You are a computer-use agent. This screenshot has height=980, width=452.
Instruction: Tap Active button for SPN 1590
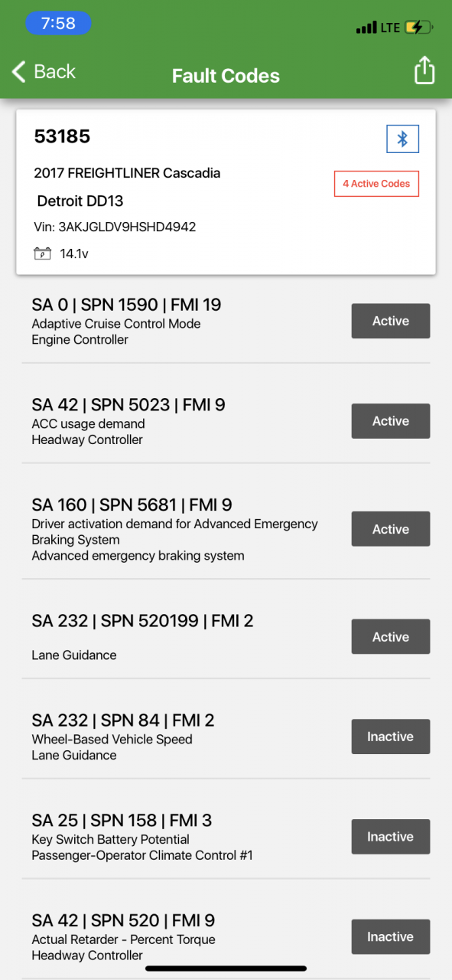pyautogui.click(x=391, y=321)
